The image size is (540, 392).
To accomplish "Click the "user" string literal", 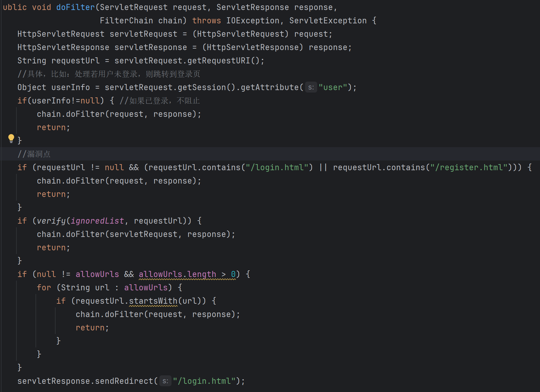I will pyautogui.click(x=333, y=87).
